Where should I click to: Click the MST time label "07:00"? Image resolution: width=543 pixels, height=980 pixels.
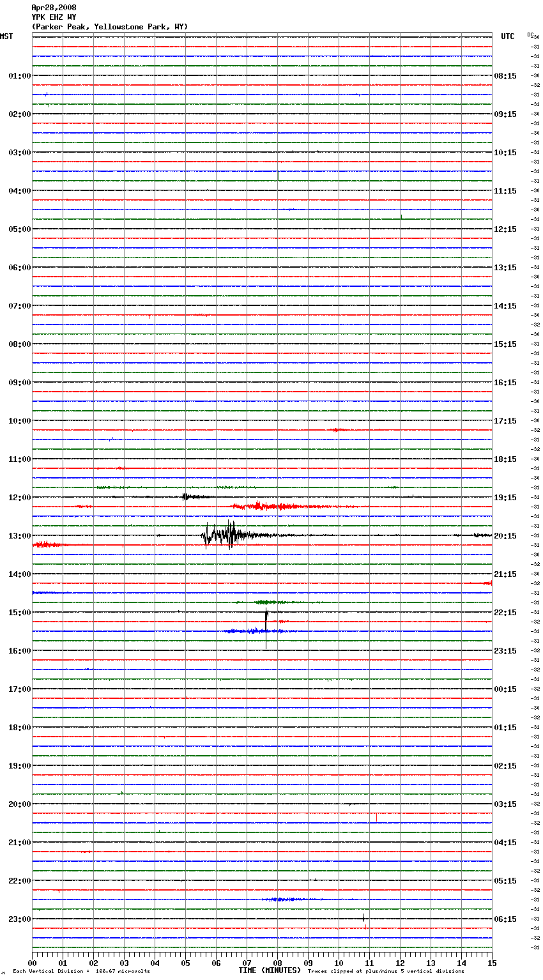click(x=20, y=306)
